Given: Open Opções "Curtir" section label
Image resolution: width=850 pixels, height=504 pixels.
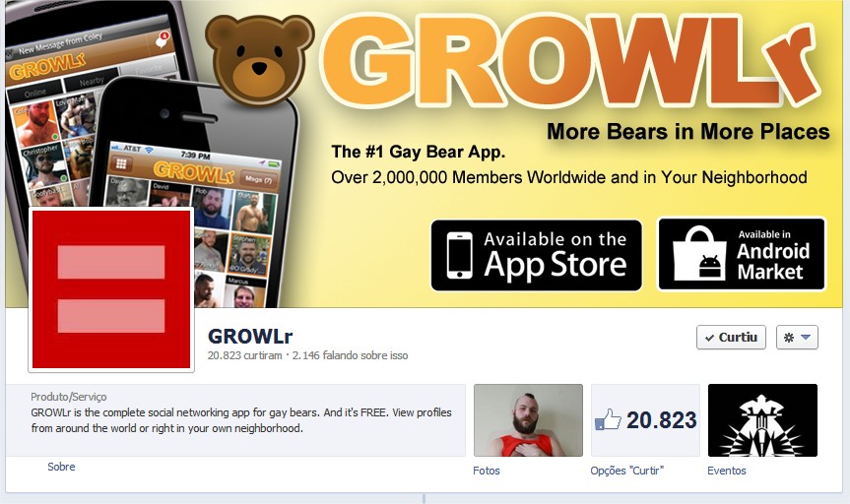Looking at the screenshot, I should coord(626,471).
